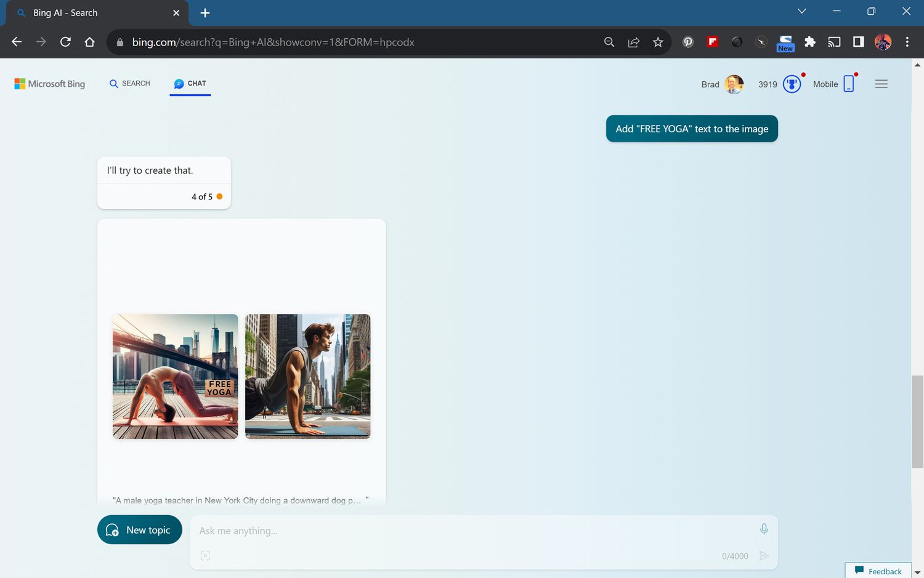Open the Feedback button

(x=878, y=571)
